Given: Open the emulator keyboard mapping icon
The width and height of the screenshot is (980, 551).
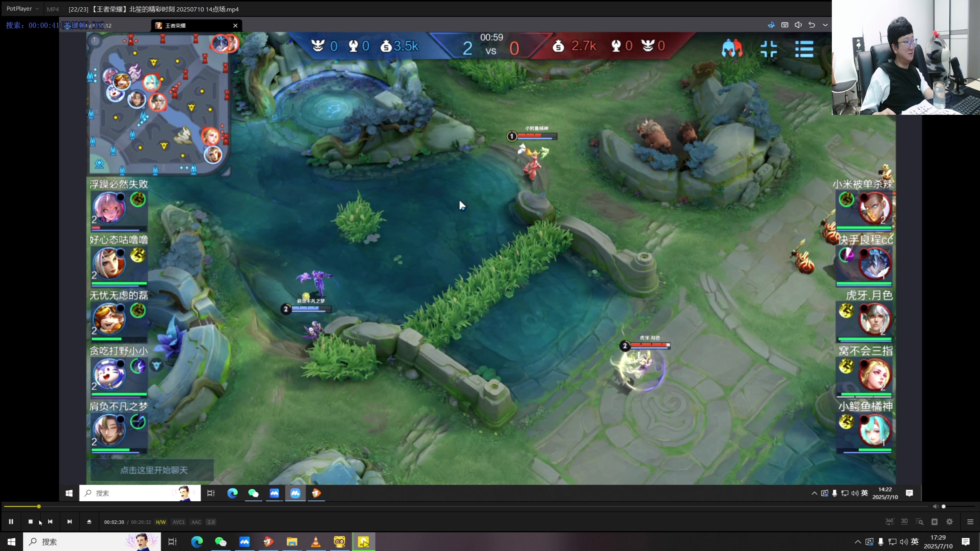Looking at the screenshot, I should [785, 25].
